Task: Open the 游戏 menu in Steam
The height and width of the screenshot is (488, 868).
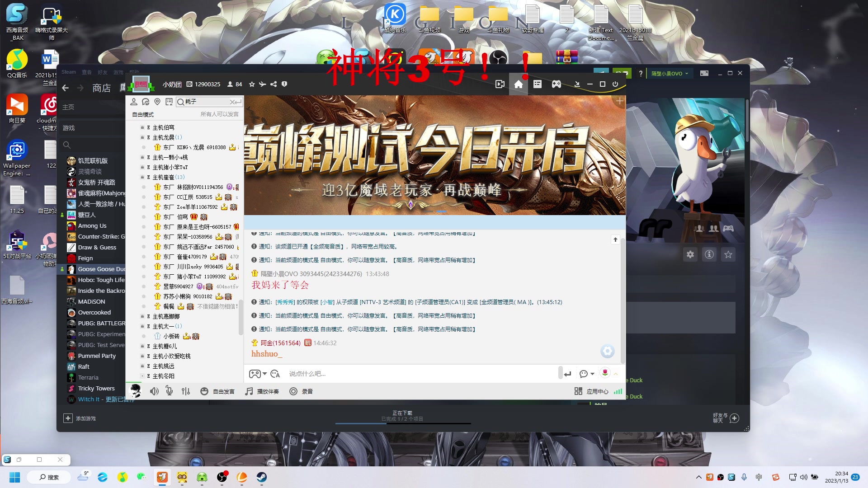Action: (x=118, y=72)
